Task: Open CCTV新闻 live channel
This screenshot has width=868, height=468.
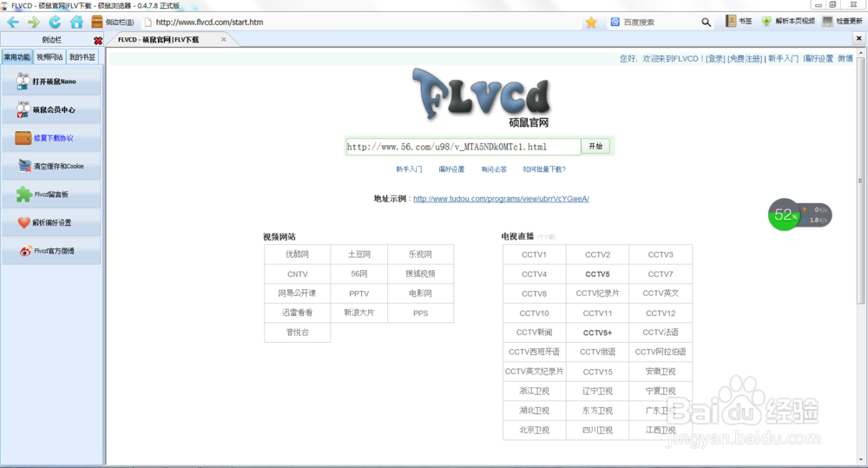Action: click(534, 333)
